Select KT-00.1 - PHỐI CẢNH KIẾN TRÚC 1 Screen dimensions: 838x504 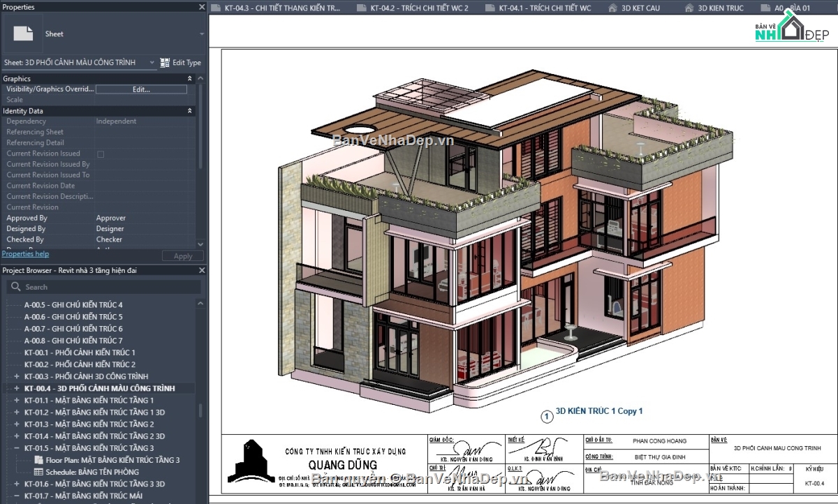[x=80, y=353]
